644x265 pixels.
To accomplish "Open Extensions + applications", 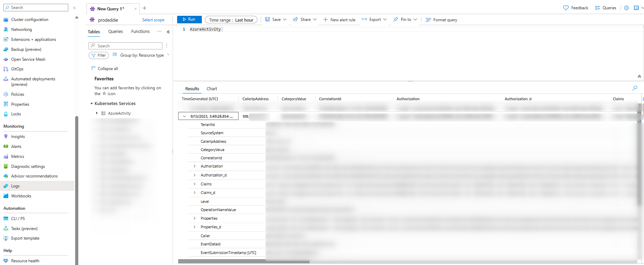I will coord(34,40).
